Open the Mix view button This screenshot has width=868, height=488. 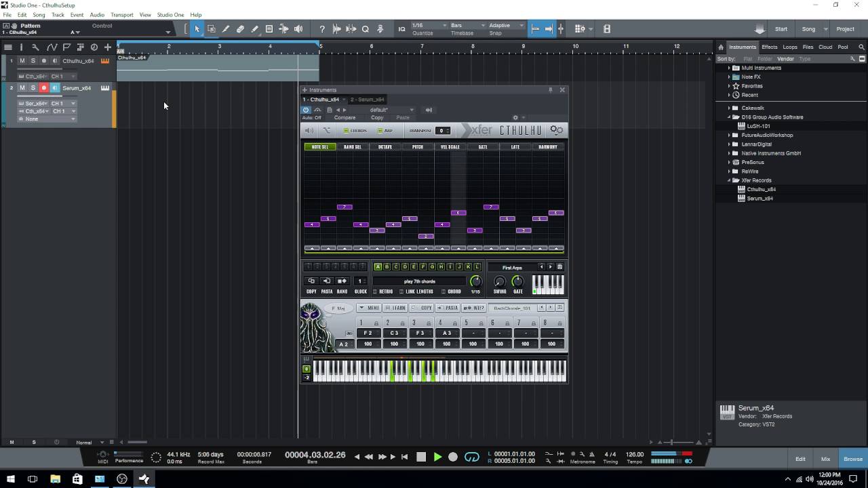tap(825, 459)
